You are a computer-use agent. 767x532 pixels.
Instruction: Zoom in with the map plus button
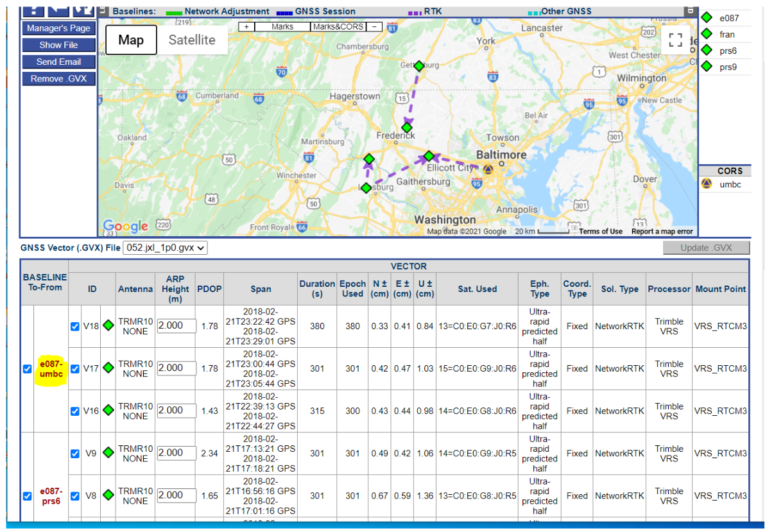coord(246,27)
